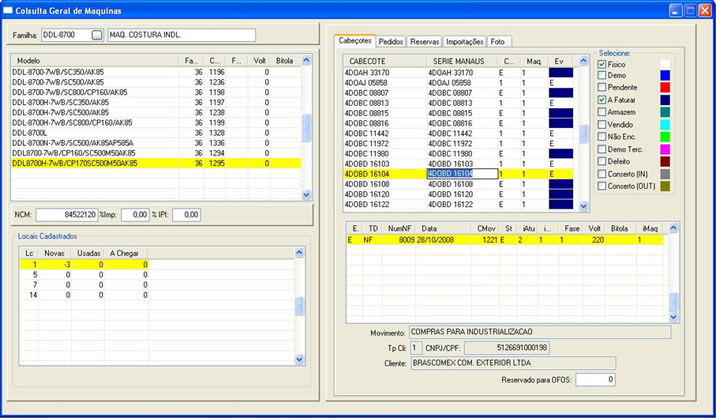
Task: Uncheck the Fisico checkbox
Action: (602, 64)
